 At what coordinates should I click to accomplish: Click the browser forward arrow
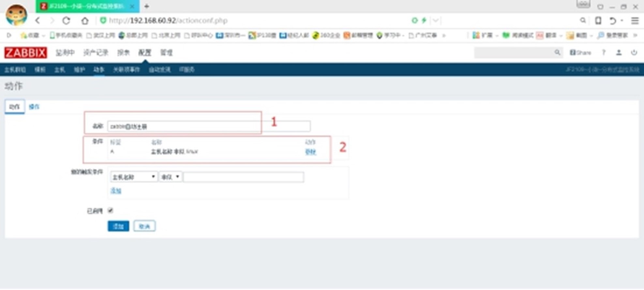coord(52,21)
